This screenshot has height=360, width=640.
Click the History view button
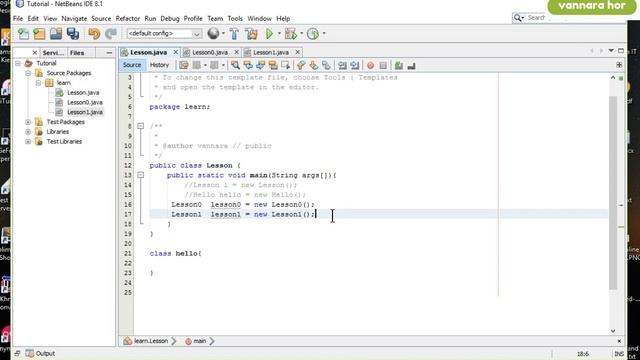pos(159,65)
